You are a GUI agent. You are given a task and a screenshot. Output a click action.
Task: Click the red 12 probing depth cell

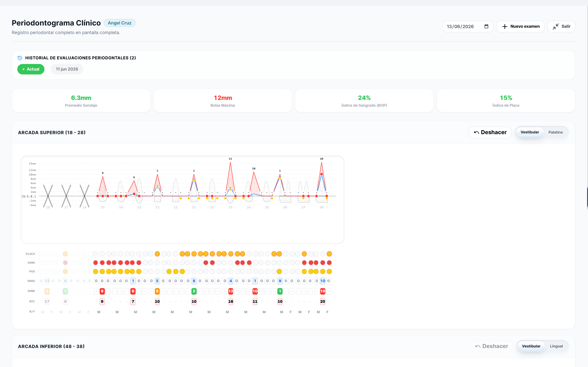tap(231, 291)
